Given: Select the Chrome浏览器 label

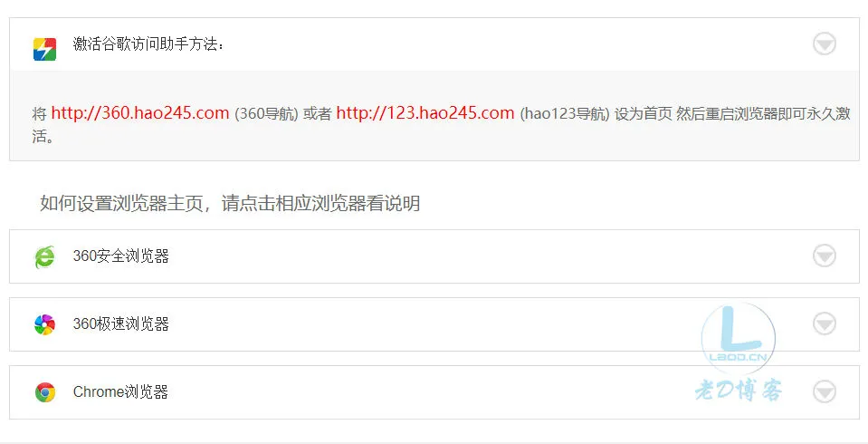Looking at the screenshot, I should [120, 391].
